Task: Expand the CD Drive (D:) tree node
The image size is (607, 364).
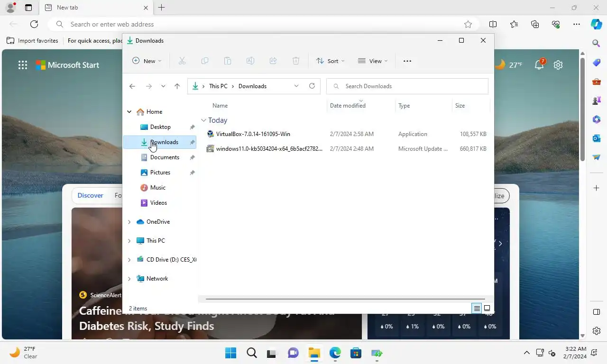Action: (x=129, y=260)
